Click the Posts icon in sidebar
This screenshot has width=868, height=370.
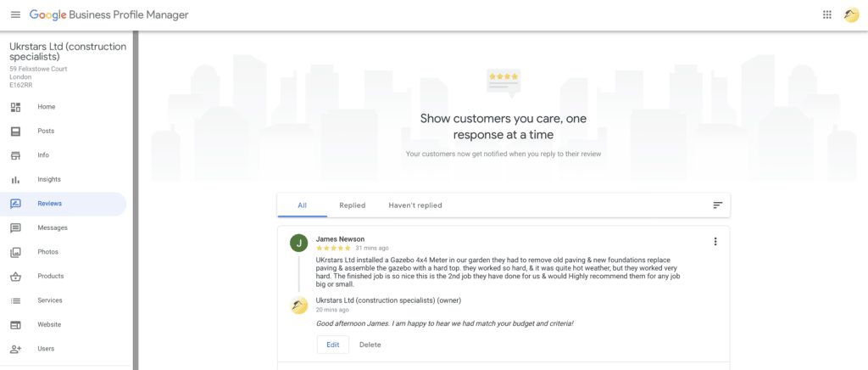click(15, 132)
